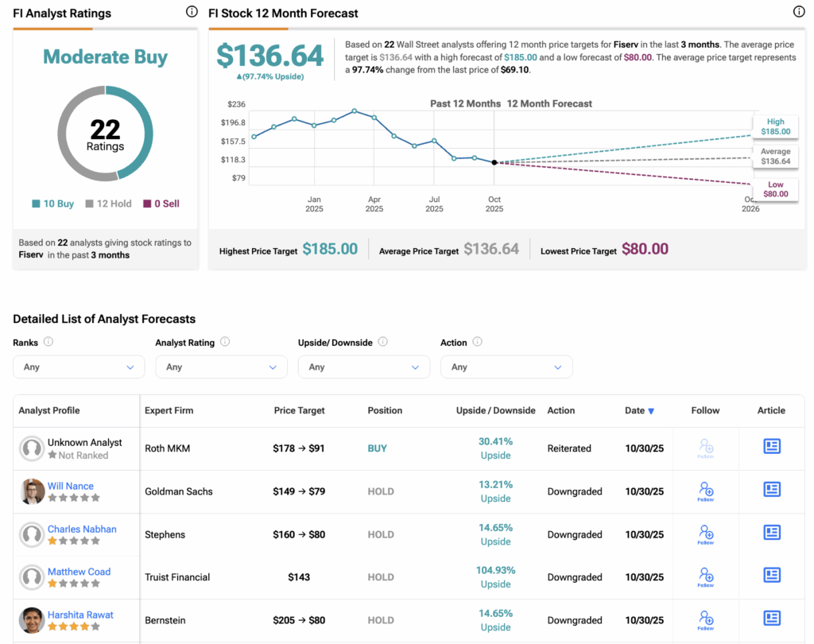This screenshot has width=814, height=644.
Task: Click the info icon beside FI Analyst Ratings
Action: [x=191, y=12]
